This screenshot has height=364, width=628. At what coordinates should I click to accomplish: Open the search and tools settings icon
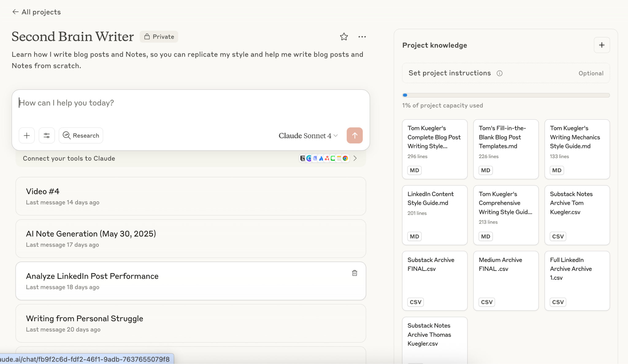(x=47, y=135)
